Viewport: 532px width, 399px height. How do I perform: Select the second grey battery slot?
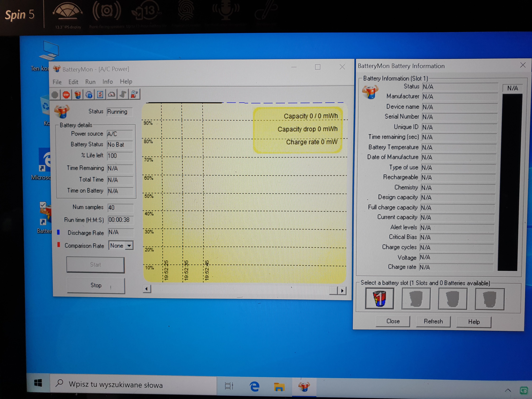click(x=416, y=298)
